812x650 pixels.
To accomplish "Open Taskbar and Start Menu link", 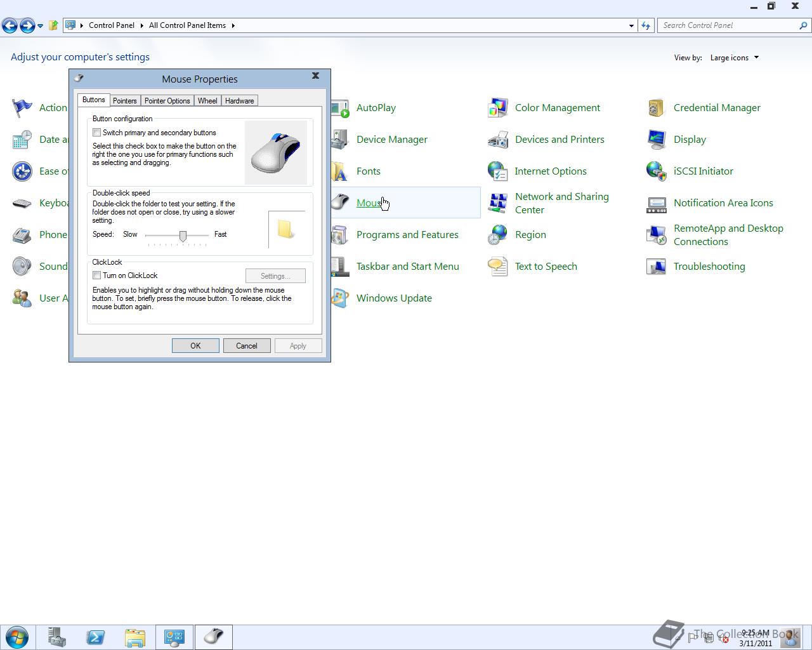I will (x=407, y=267).
